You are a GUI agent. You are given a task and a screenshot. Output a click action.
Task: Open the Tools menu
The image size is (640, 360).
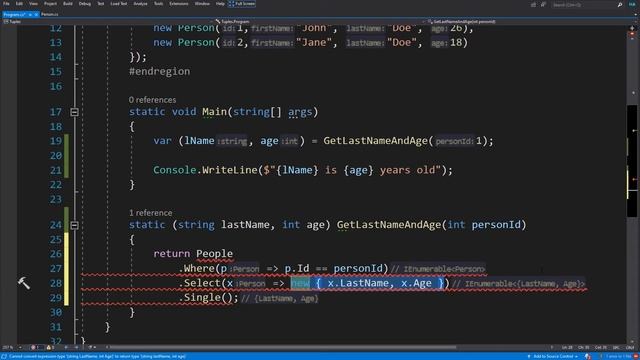click(158, 4)
